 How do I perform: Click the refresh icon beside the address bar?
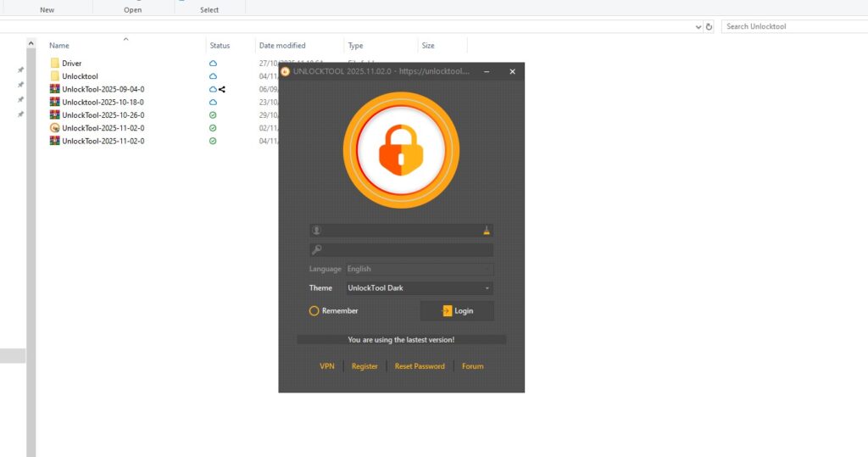tap(709, 26)
